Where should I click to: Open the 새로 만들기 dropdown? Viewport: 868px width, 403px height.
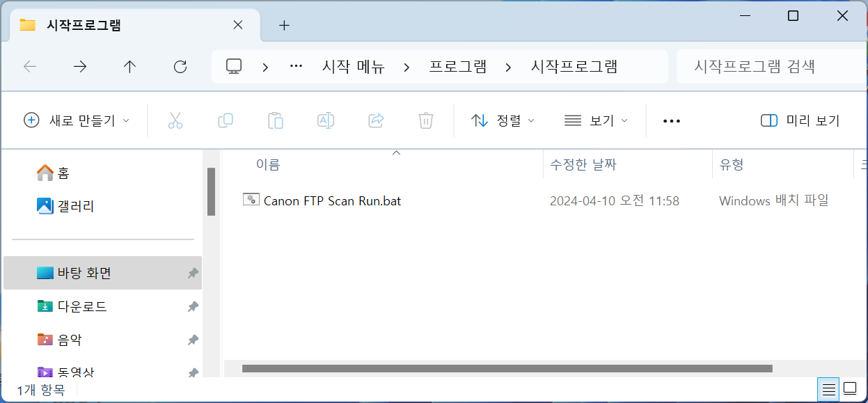77,120
